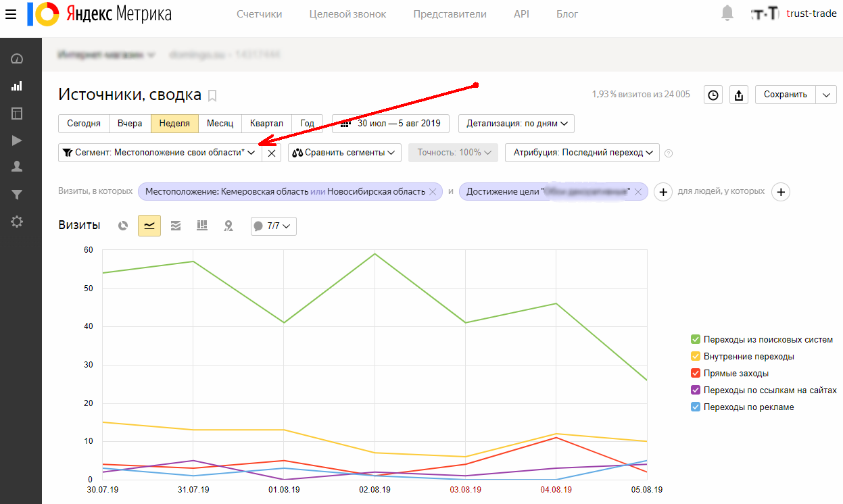Open the scheduled report clock icon
This screenshot has height=504, width=843.
713,95
